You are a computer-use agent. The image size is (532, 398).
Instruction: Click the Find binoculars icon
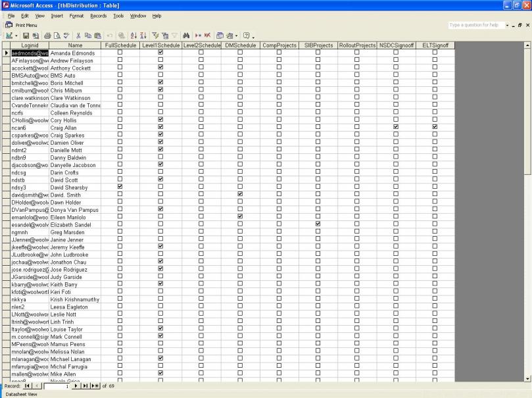pyautogui.click(x=186, y=36)
